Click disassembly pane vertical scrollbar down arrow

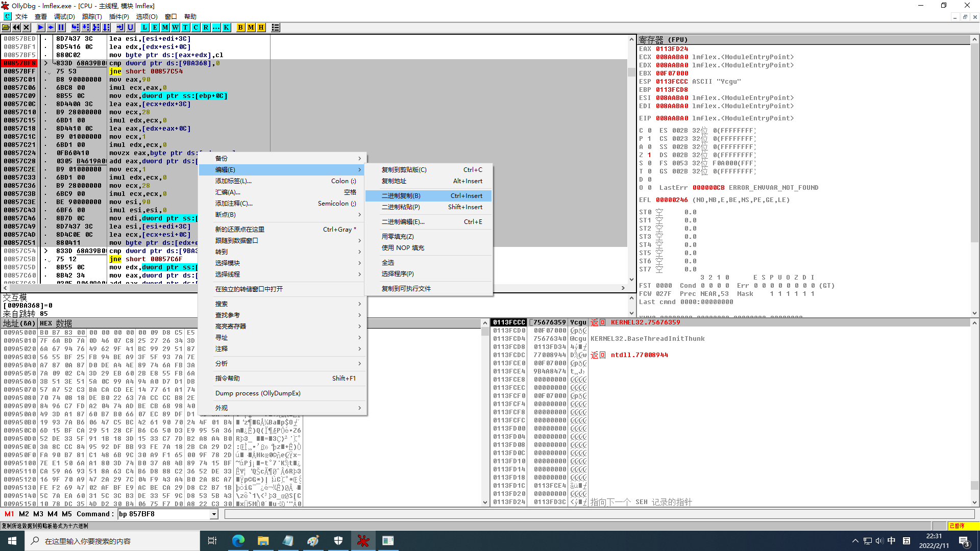pyautogui.click(x=631, y=280)
